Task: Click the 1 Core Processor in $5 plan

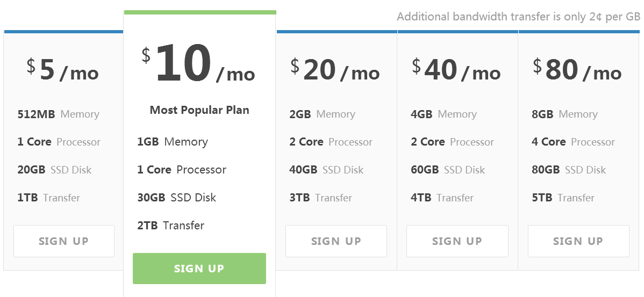Action: coord(59,142)
